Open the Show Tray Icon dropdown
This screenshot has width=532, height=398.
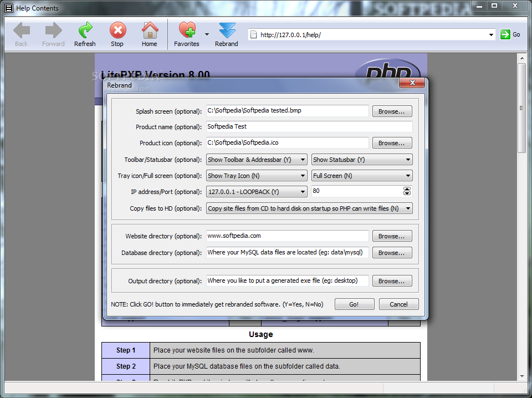[257, 176]
